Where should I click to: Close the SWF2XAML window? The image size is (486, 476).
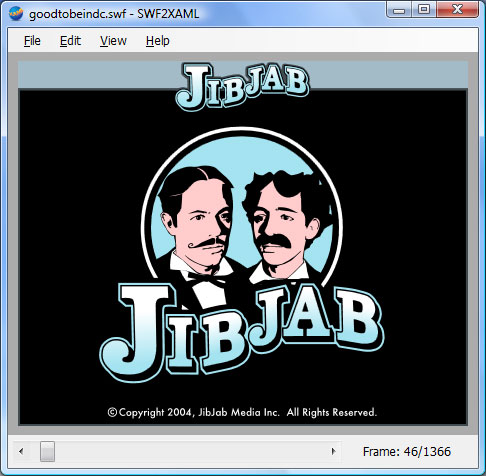(x=457, y=10)
